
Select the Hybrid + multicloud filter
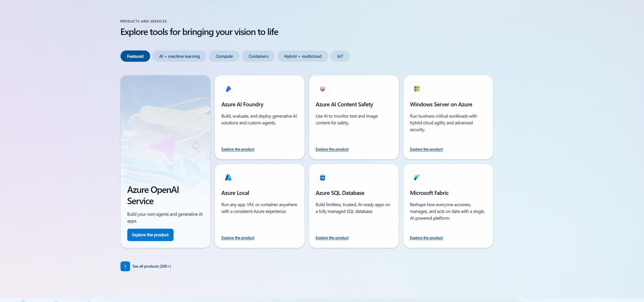[x=302, y=56]
